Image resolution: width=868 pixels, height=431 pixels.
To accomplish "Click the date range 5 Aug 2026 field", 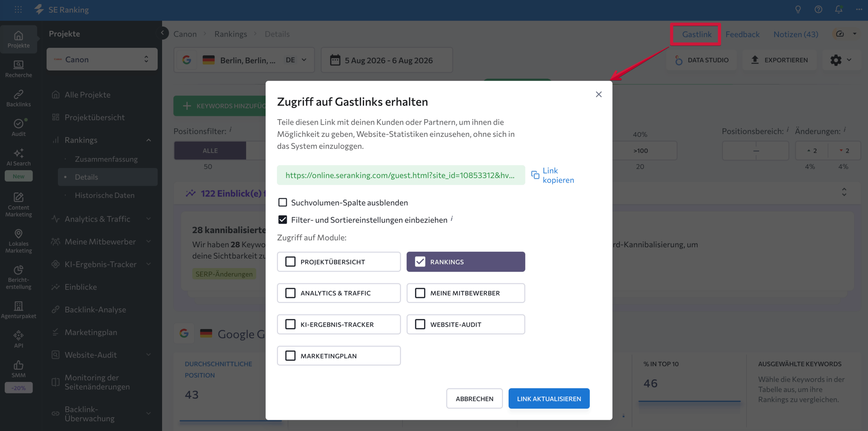I will [387, 60].
